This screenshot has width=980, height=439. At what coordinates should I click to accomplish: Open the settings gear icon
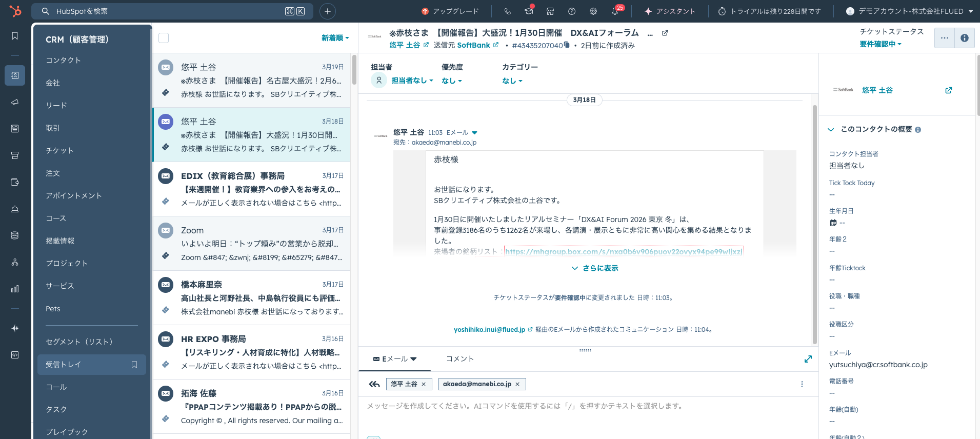593,11
